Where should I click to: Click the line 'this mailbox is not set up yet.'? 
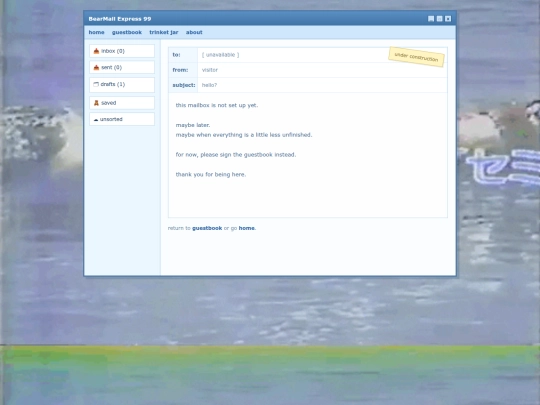(217, 105)
